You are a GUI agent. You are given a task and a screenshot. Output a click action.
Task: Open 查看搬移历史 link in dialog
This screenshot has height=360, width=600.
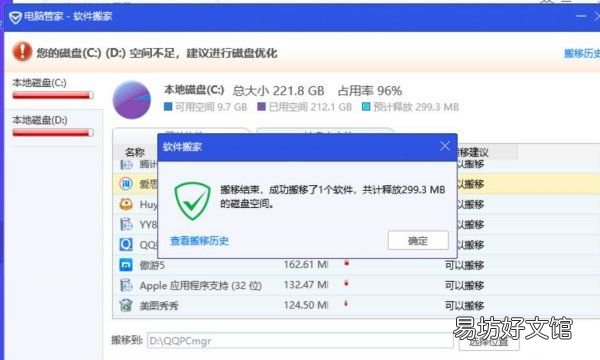[x=199, y=241]
